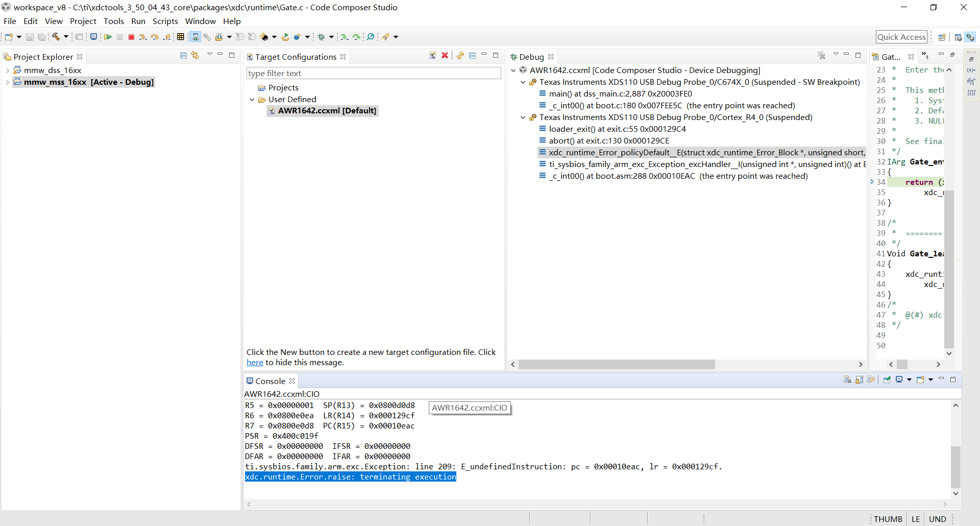Select the Target Configurations tab
Image resolution: width=980 pixels, height=526 pixels.
(x=296, y=57)
